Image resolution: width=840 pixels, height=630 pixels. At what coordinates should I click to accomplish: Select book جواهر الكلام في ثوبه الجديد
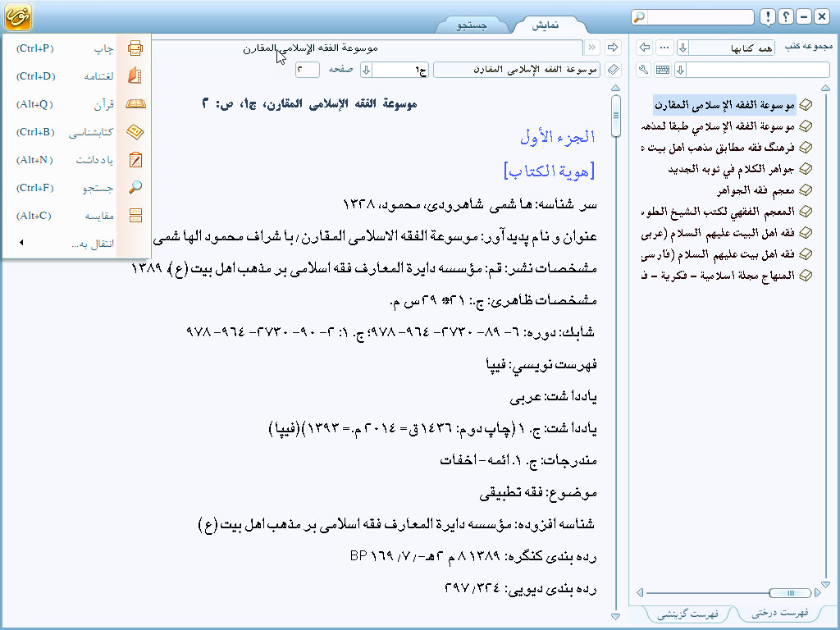[x=731, y=169]
